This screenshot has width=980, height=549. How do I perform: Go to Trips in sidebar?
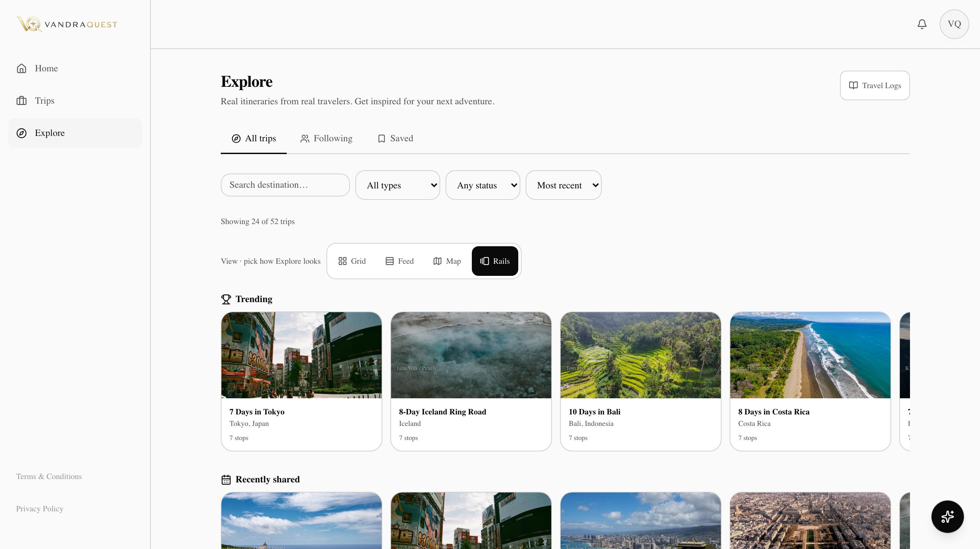click(x=75, y=101)
